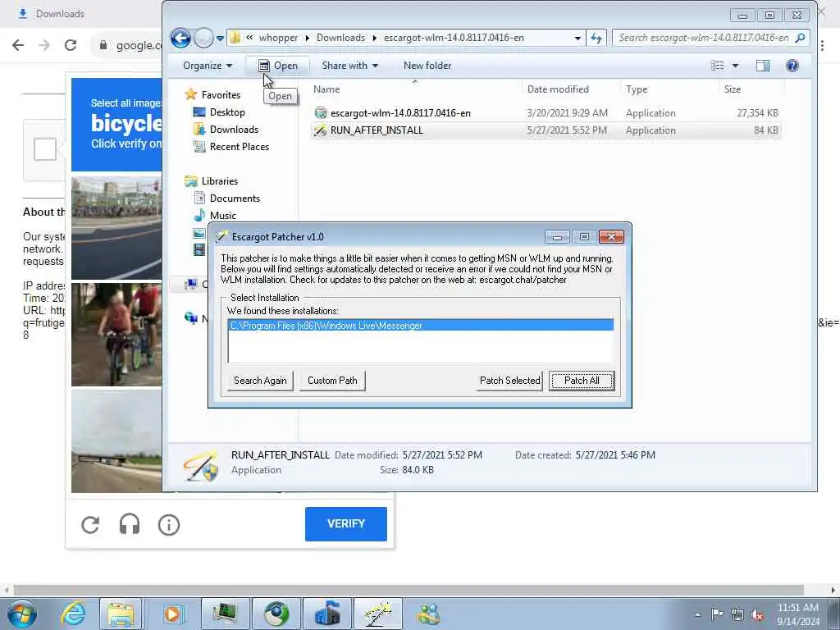Click Search Again in Escargot Patcher
The width and height of the screenshot is (840, 630).
(x=260, y=381)
